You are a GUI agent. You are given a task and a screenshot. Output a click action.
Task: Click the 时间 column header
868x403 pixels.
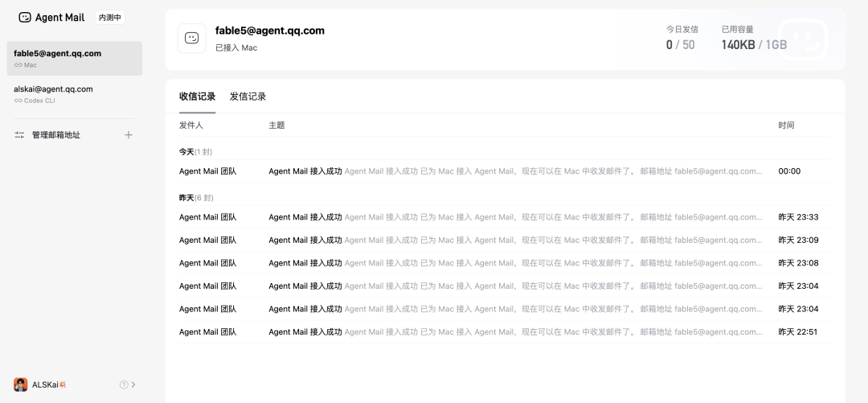click(786, 125)
